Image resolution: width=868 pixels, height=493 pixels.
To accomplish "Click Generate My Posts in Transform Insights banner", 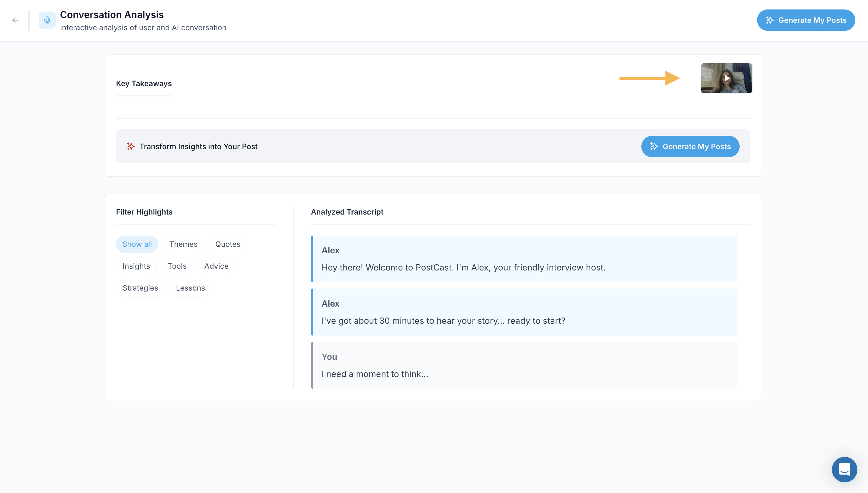I will 690,146.
